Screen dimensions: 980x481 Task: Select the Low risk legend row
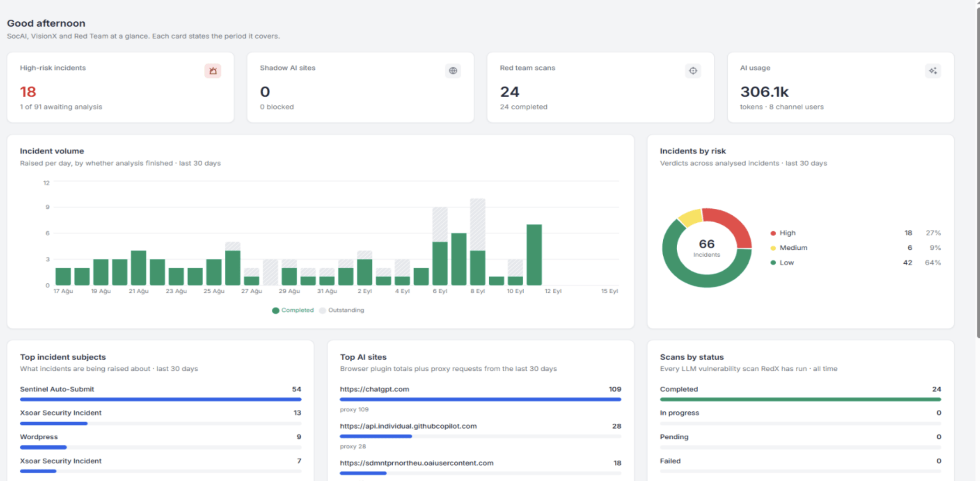pyautogui.click(x=855, y=263)
